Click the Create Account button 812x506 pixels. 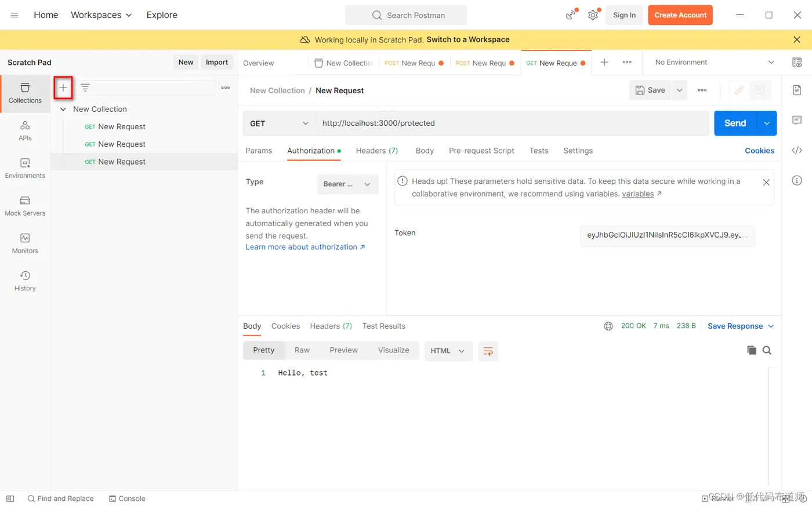pyautogui.click(x=680, y=15)
